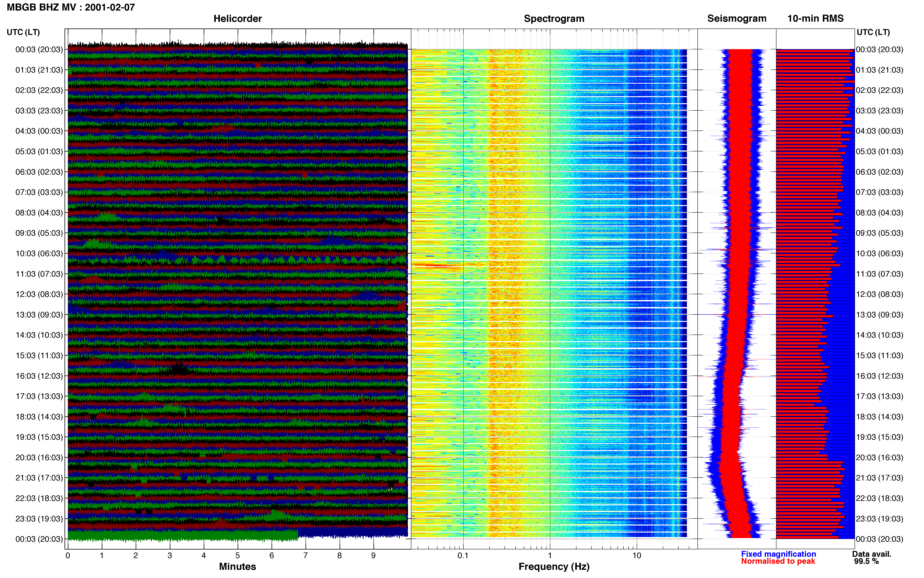Click left time label '22:03 (18:03)'
This screenshot has height=578, width=924.
coord(39,498)
